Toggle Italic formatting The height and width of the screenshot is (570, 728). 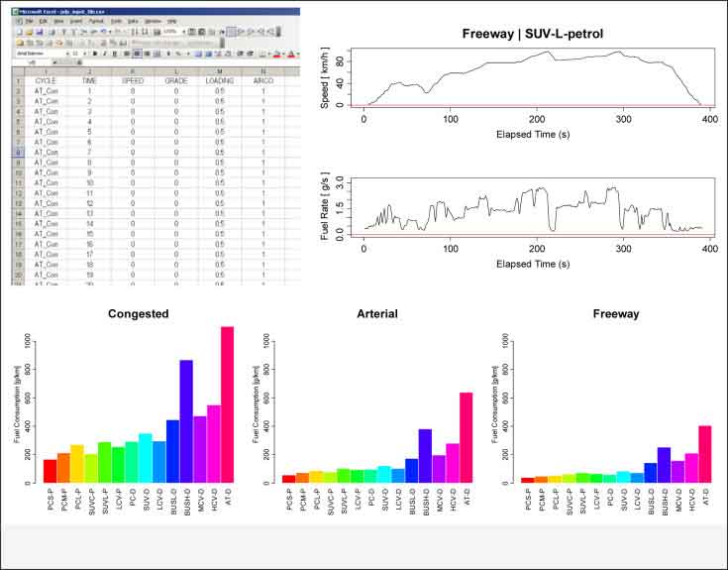pyautogui.click(x=106, y=54)
